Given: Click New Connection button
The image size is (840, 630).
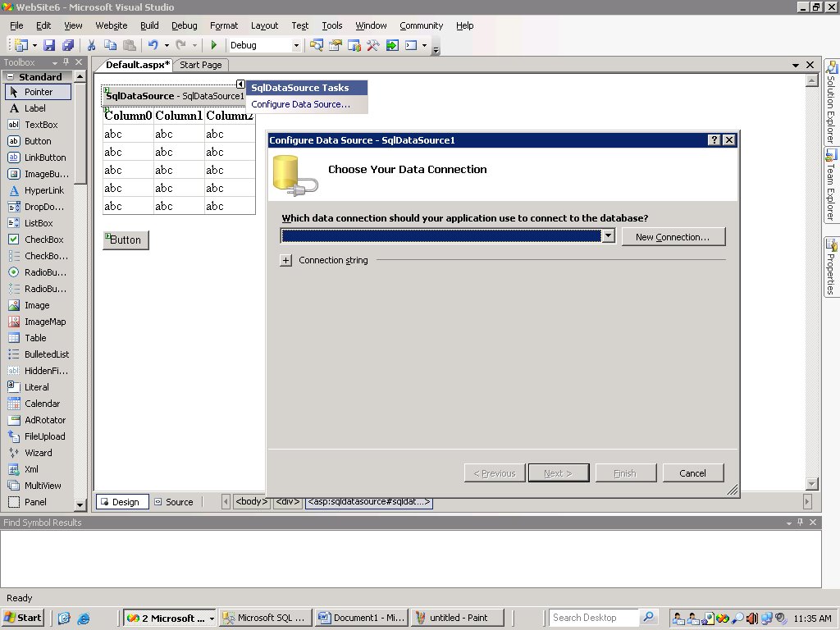Looking at the screenshot, I should 673,237.
